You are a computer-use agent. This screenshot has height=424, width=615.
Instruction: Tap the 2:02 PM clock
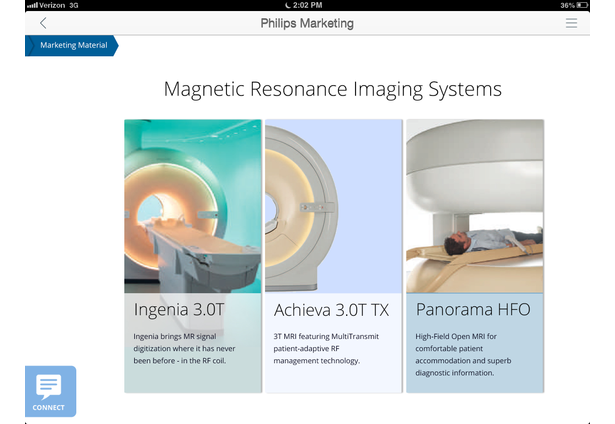308,5
